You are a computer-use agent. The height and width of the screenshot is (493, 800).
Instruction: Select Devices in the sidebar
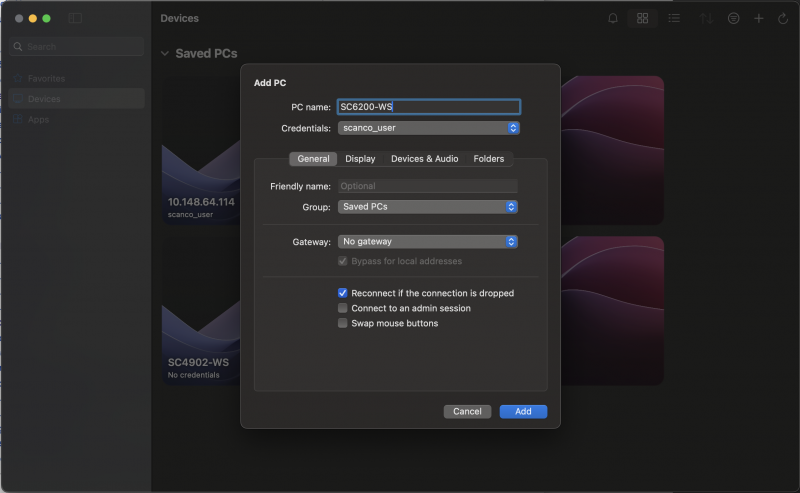pyautogui.click(x=77, y=98)
